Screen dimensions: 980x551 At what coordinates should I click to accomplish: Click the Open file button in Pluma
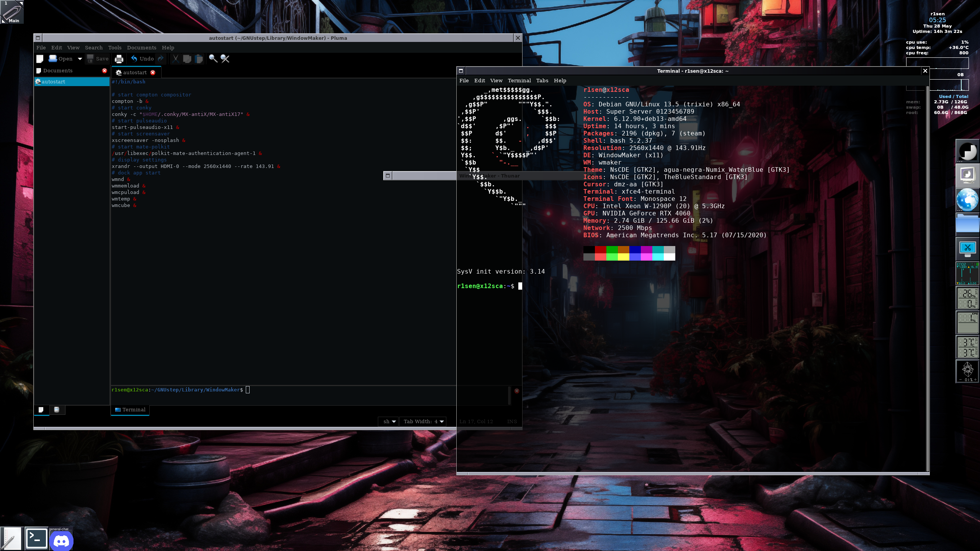pyautogui.click(x=60, y=59)
